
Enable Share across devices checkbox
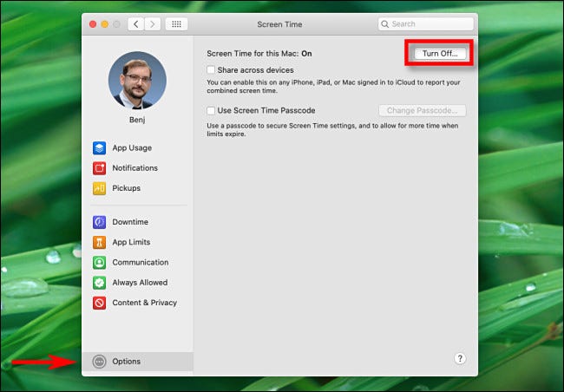tap(211, 69)
